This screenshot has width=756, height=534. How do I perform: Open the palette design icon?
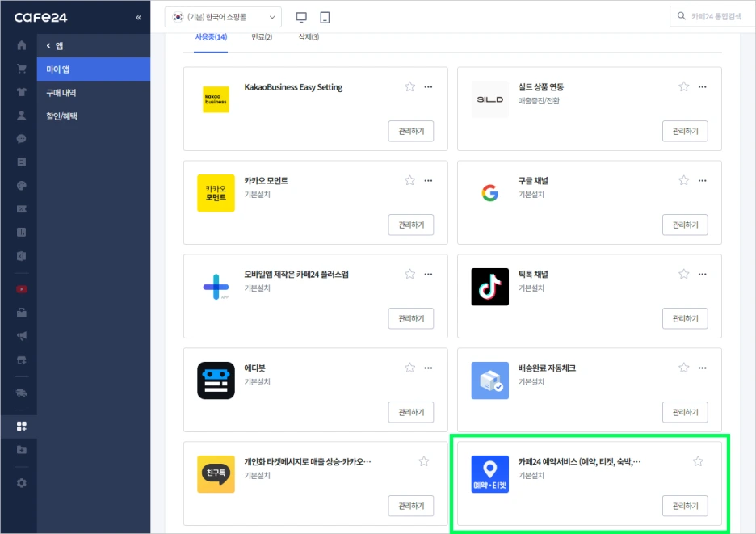point(21,186)
